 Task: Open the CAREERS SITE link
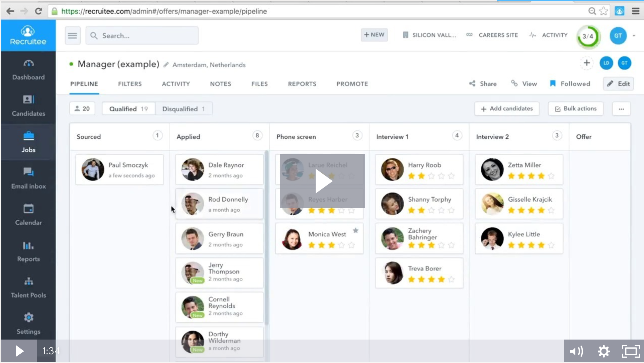pos(492,35)
